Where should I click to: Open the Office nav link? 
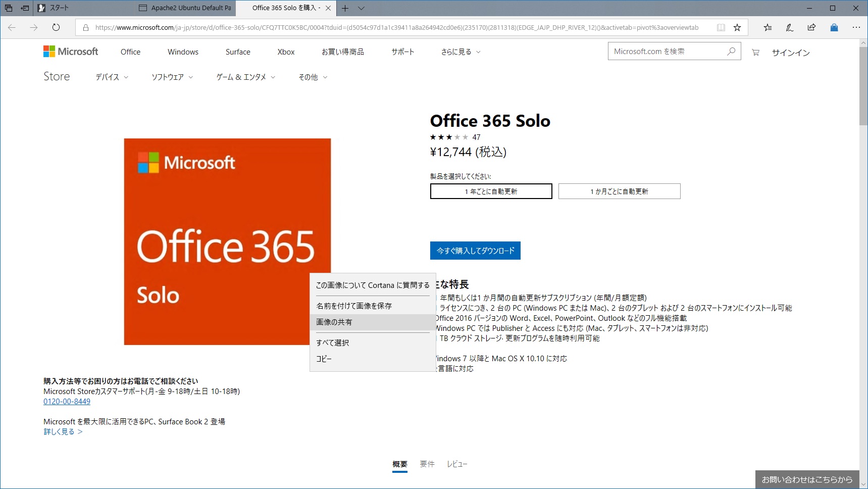pyautogui.click(x=130, y=52)
